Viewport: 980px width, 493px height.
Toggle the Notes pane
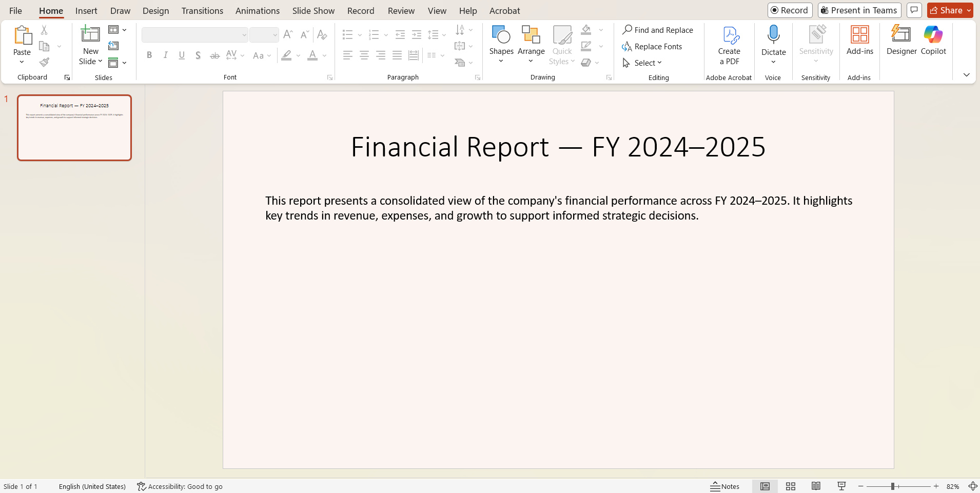click(x=724, y=486)
